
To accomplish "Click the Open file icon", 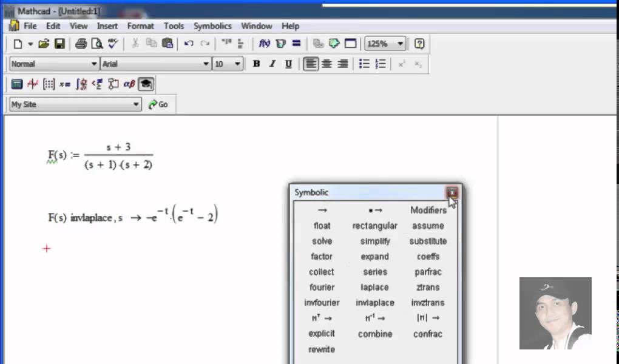I will pyautogui.click(x=44, y=44).
